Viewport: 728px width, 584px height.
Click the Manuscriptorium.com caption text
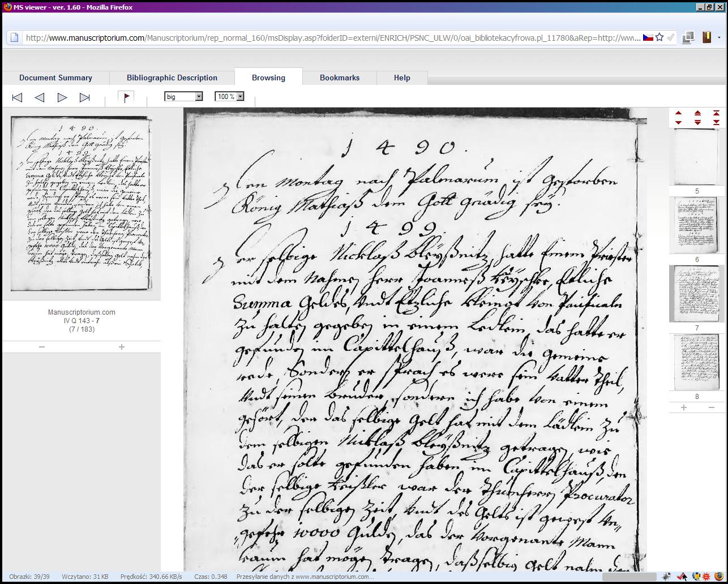tap(82, 312)
